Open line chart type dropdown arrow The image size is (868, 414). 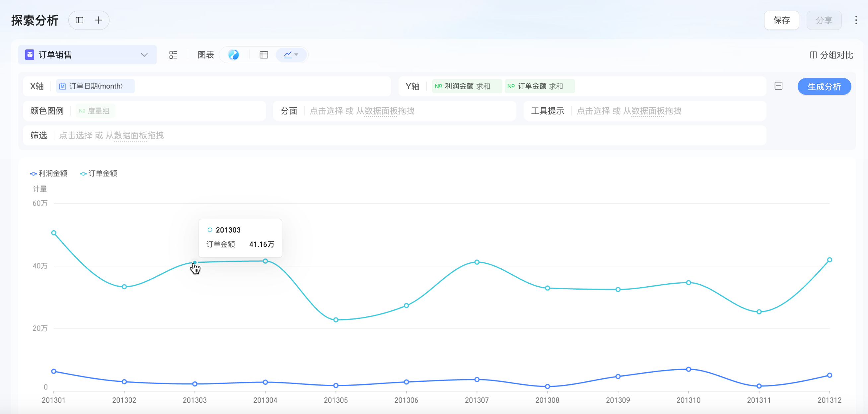click(x=296, y=55)
